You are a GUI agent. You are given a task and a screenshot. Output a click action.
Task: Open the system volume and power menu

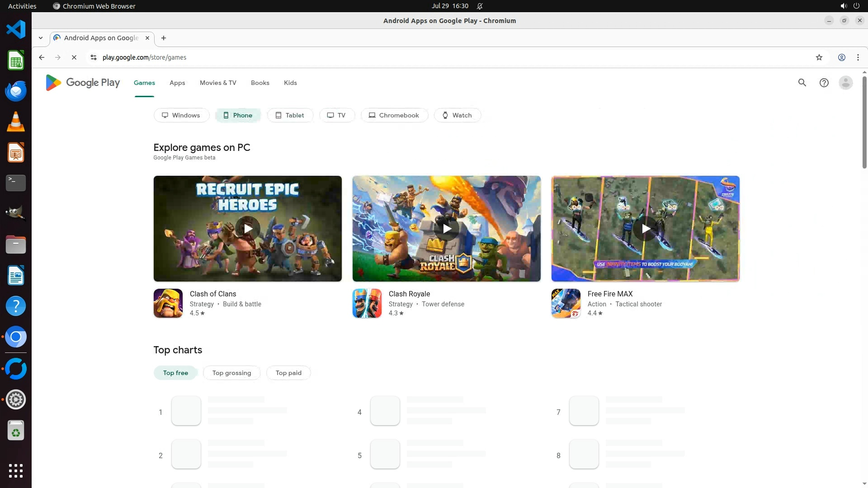(x=849, y=6)
